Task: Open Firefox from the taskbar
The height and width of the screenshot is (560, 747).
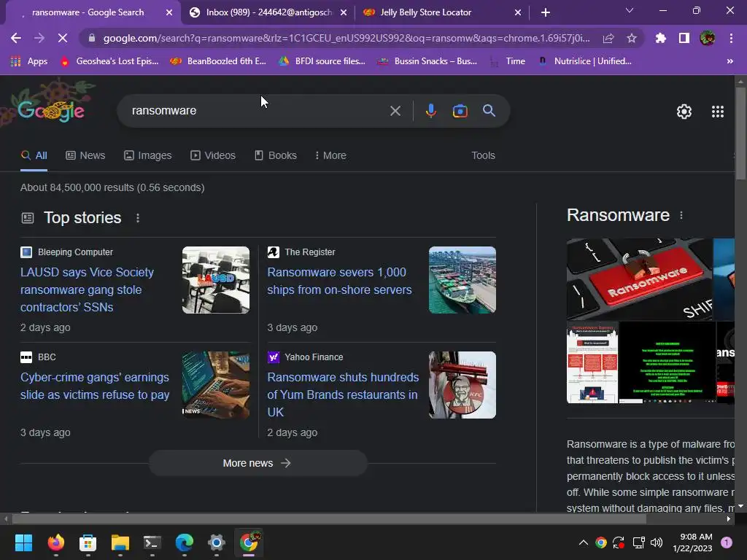Action: pos(55,542)
